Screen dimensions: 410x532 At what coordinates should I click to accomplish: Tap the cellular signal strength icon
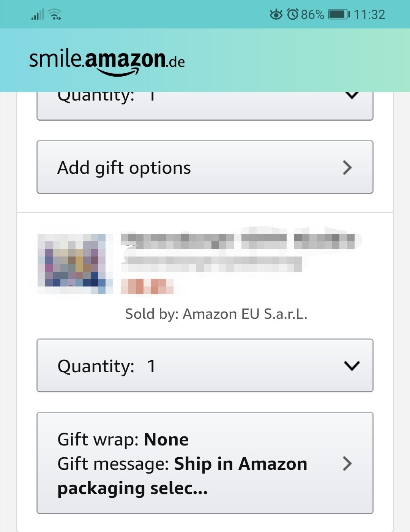[x=37, y=15]
